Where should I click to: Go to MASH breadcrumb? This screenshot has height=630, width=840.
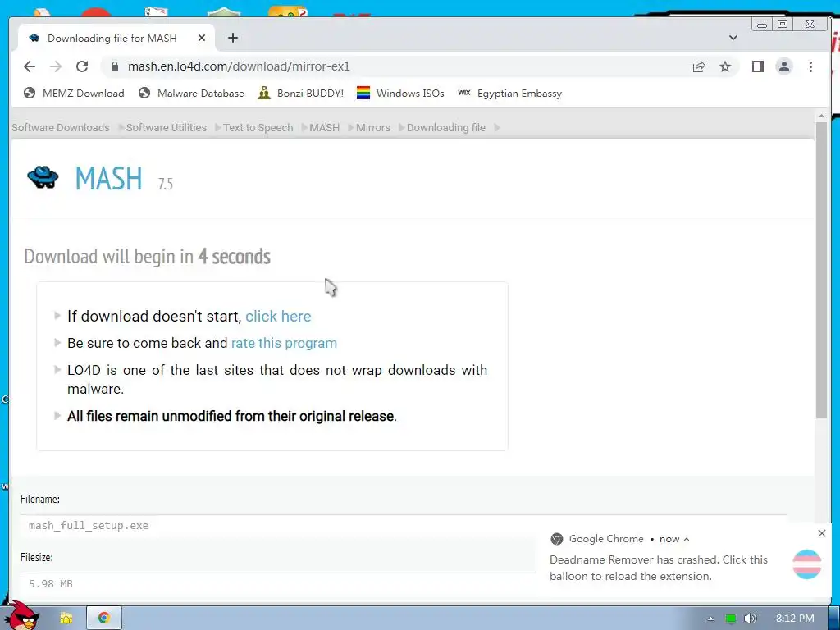(x=325, y=127)
